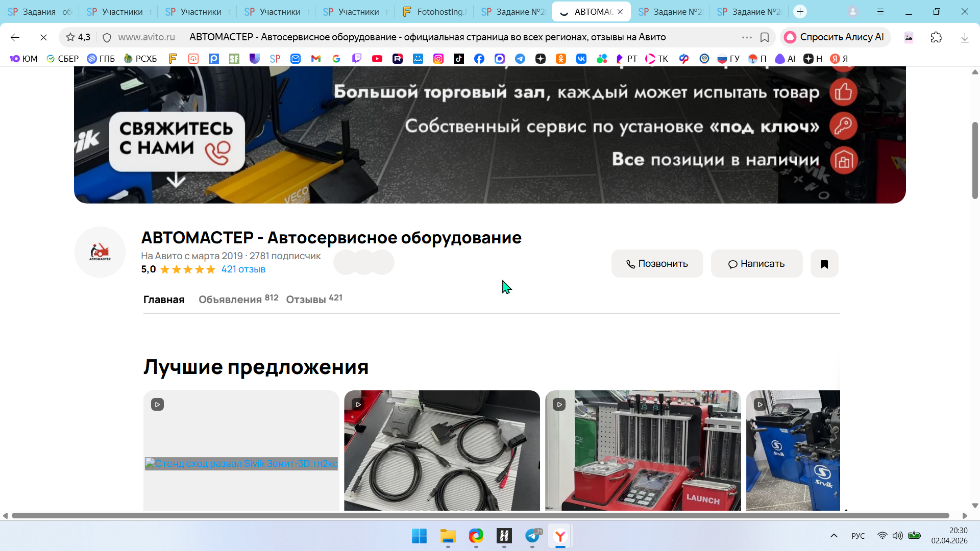Open the three-dot address bar menu
Screen dimensions: 980x551
click(747, 37)
